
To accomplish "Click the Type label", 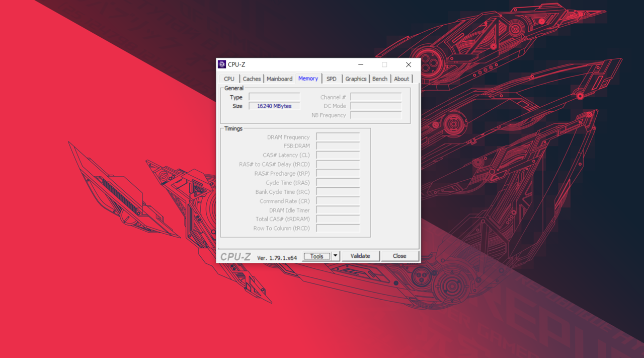I will pos(236,97).
